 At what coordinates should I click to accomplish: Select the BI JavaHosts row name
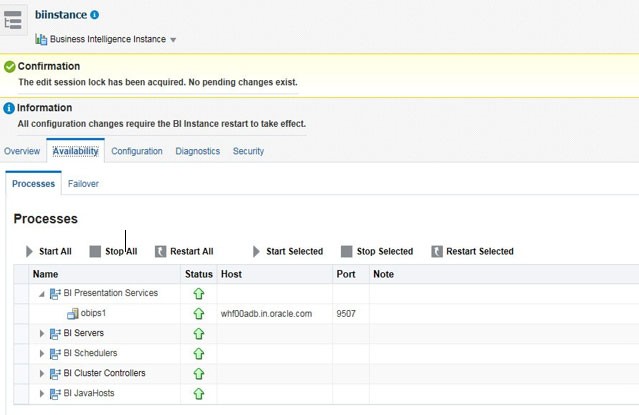(x=89, y=393)
